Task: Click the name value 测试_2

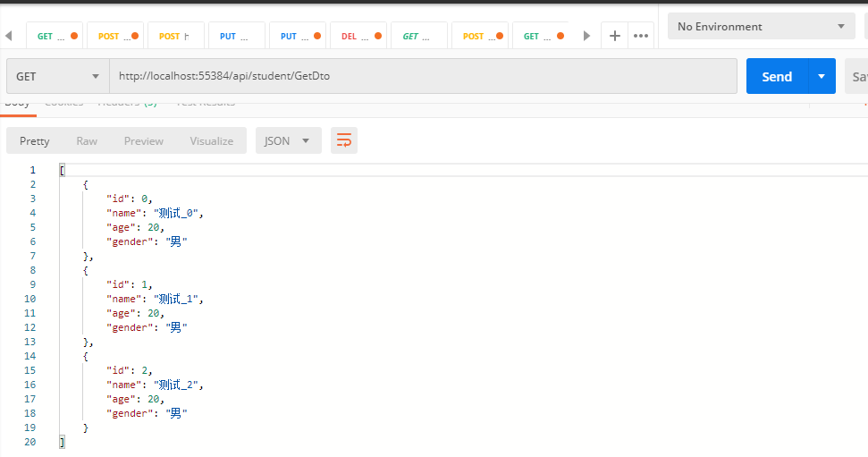Action: click(178, 385)
